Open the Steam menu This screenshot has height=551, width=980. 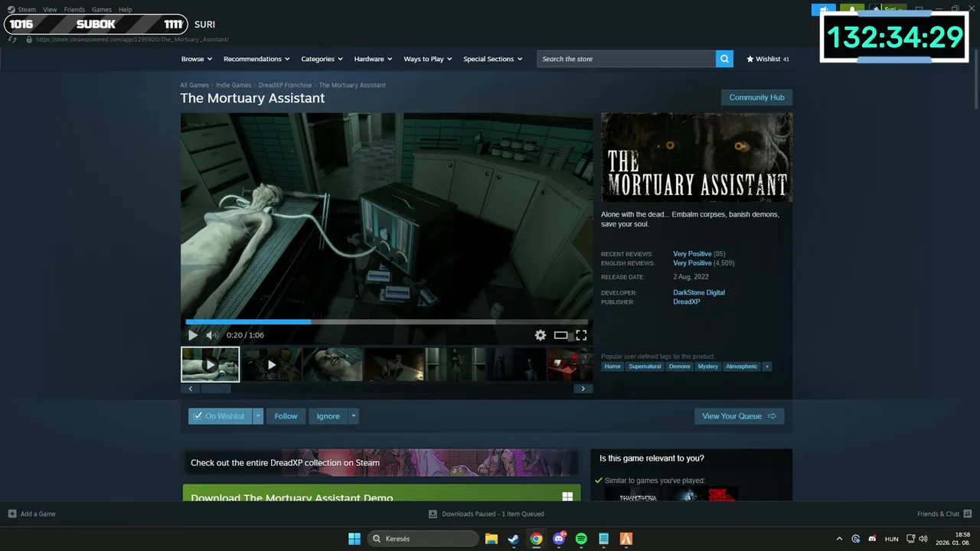click(x=27, y=10)
